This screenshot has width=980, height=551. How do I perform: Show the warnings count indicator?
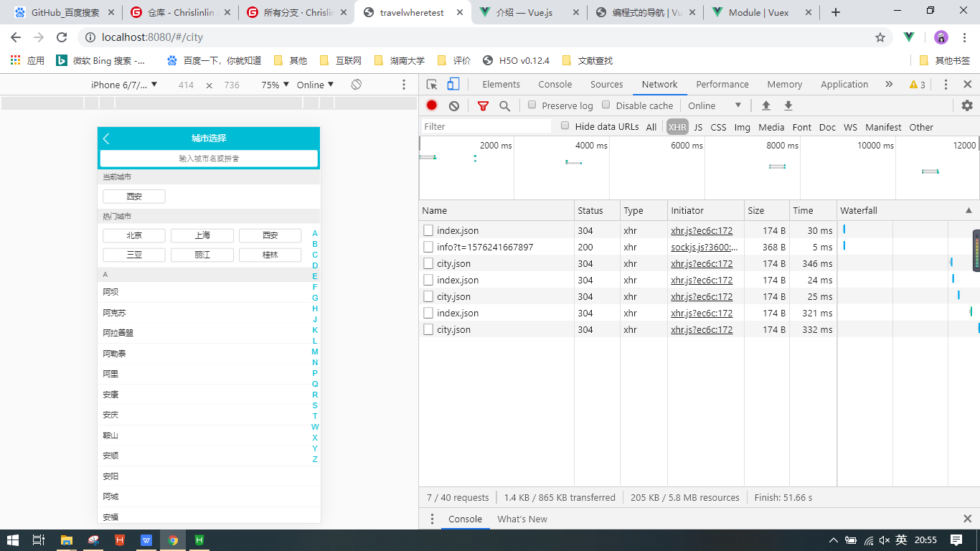pos(917,84)
